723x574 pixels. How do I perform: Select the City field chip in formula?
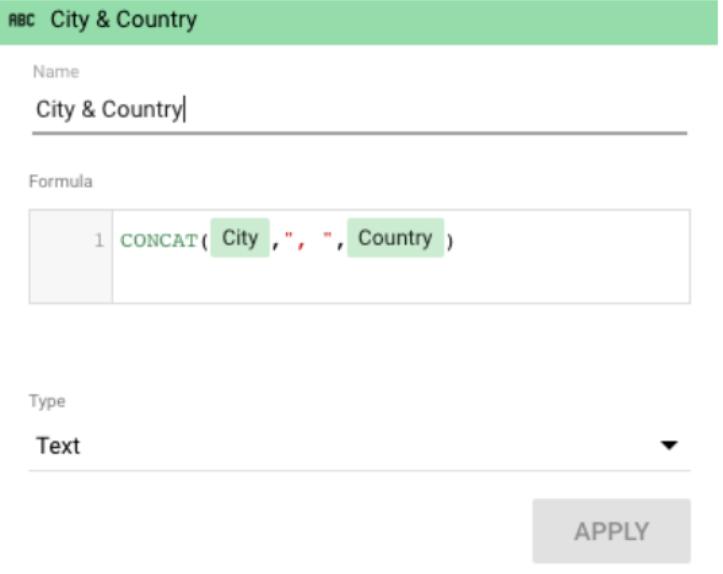[240, 239]
